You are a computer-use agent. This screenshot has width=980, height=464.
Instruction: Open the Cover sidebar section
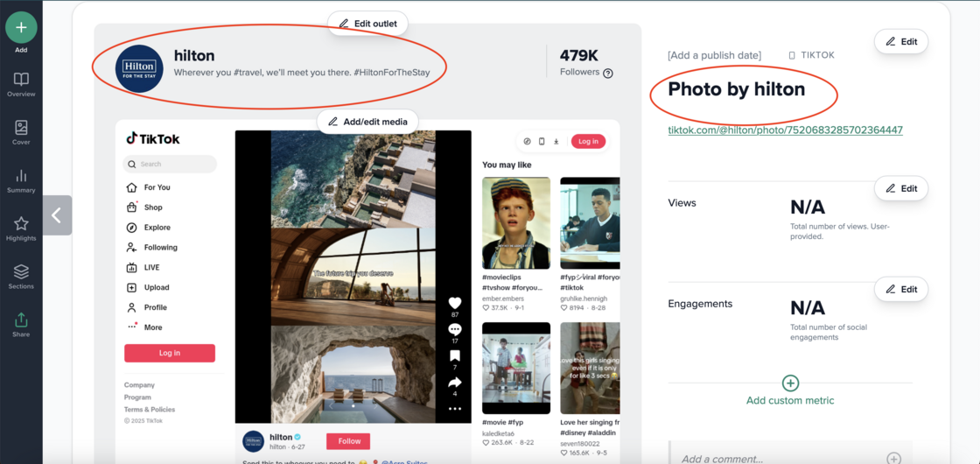pyautogui.click(x=21, y=133)
